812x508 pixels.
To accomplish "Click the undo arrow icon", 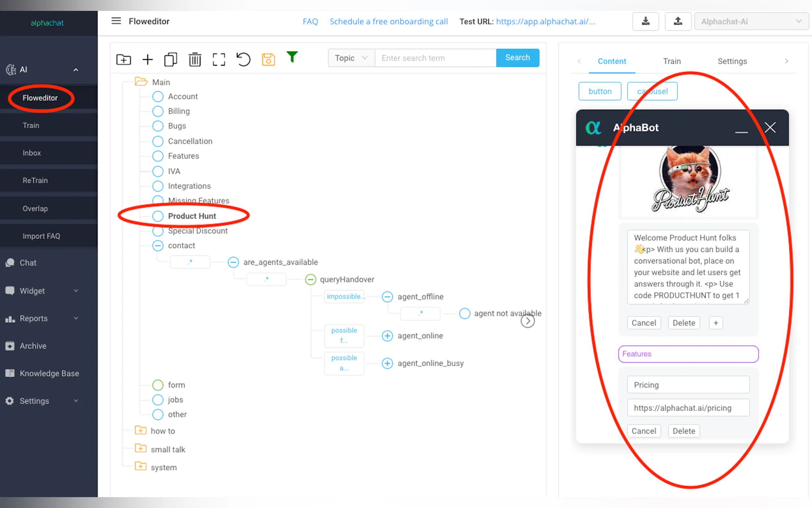I will pos(243,60).
